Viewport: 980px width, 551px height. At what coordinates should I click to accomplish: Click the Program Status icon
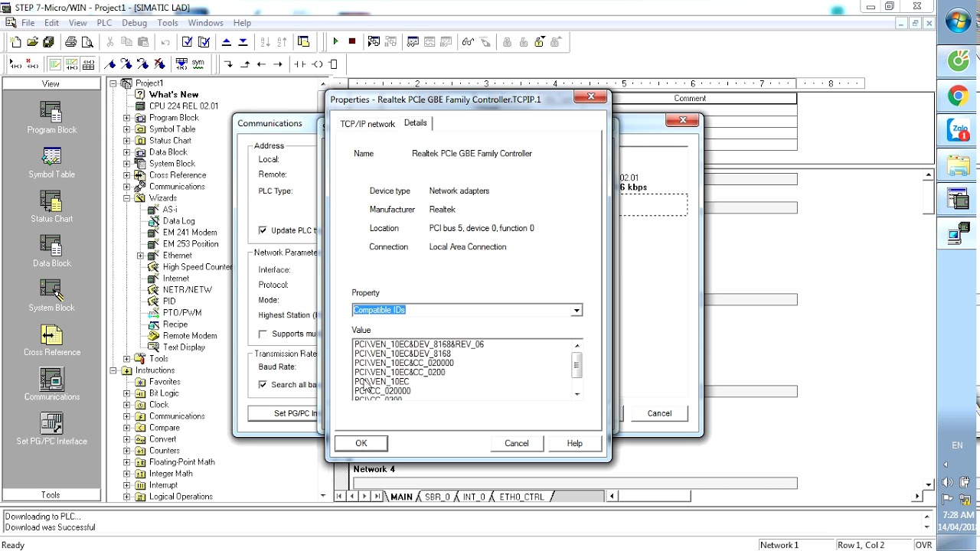(374, 42)
